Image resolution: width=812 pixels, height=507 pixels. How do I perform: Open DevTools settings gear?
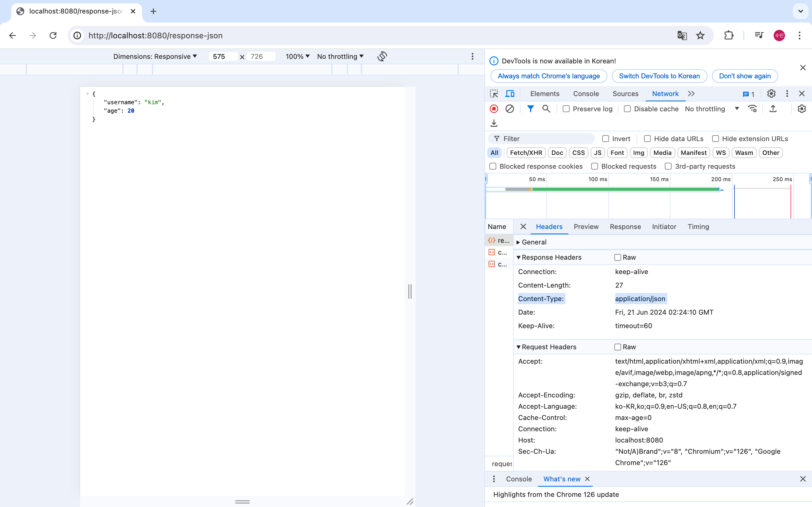[771, 94]
